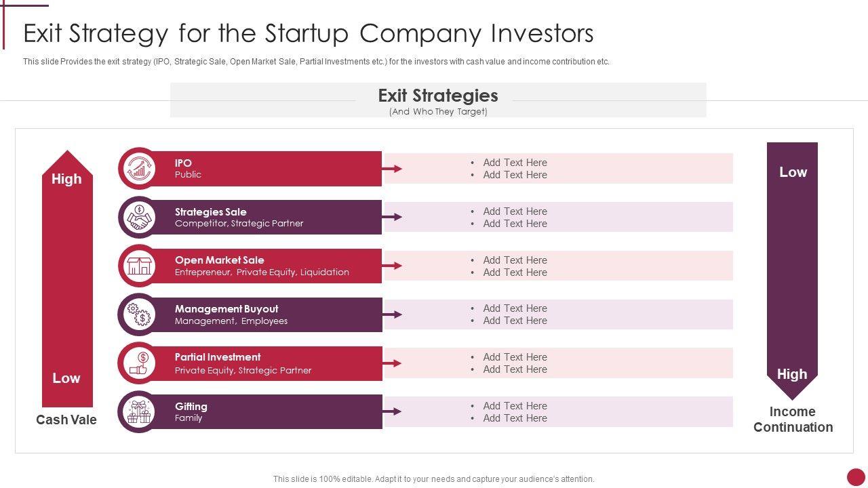Click the Partial Investment coin hand icon
Image resolution: width=868 pixels, height=488 pixels.
[x=139, y=363]
